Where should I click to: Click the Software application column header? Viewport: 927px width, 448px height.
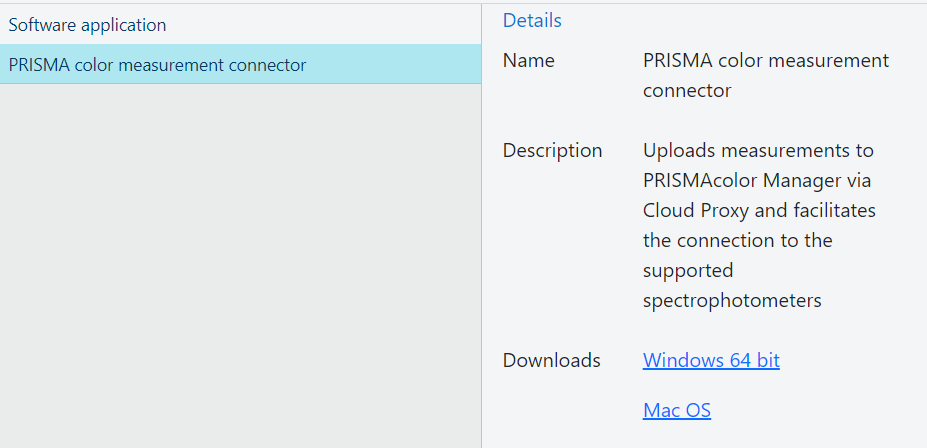tap(88, 25)
